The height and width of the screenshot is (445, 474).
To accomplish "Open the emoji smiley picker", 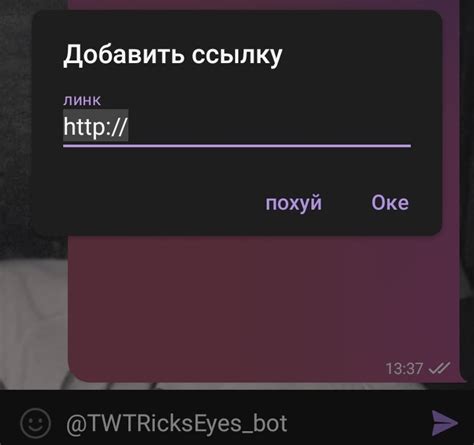I will tap(35, 423).
